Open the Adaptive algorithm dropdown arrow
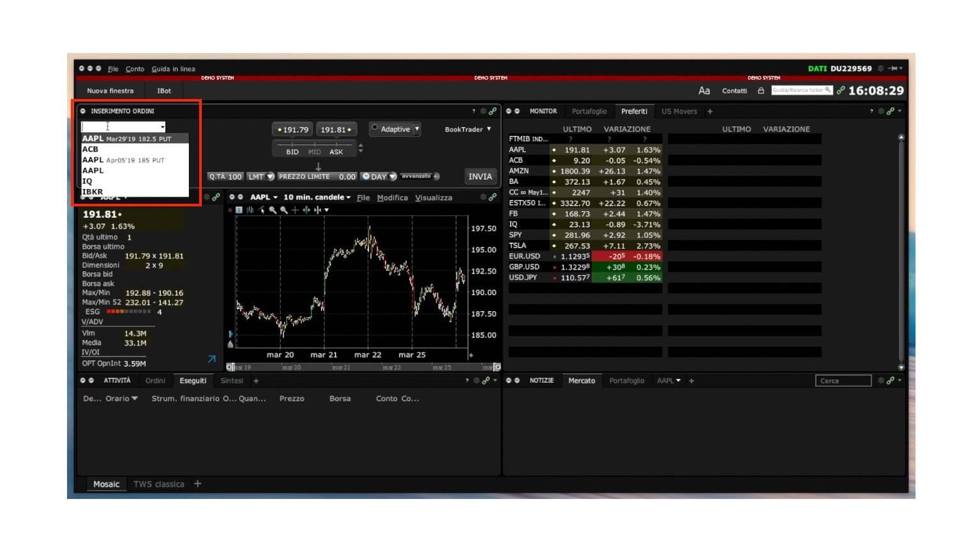The image size is (980, 552). pyautogui.click(x=417, y=129)
